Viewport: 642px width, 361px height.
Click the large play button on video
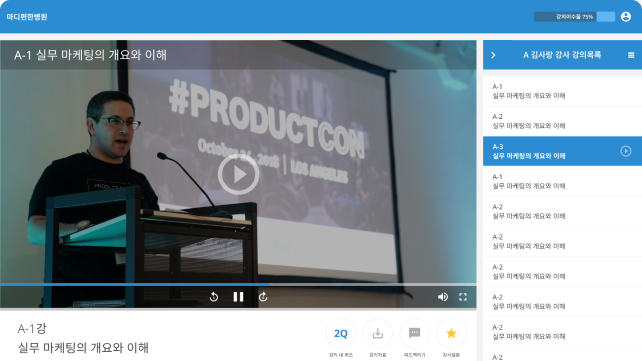click(x=238, y=175)
